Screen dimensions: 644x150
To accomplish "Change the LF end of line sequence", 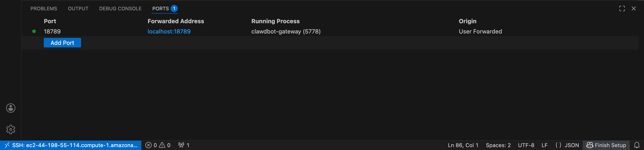I will click(x=544, y=145).
